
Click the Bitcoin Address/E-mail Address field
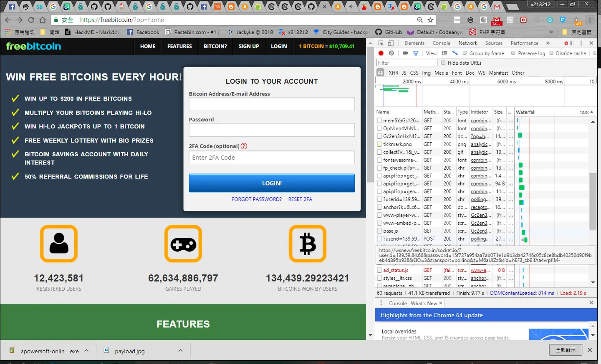(x=272, y=104)
